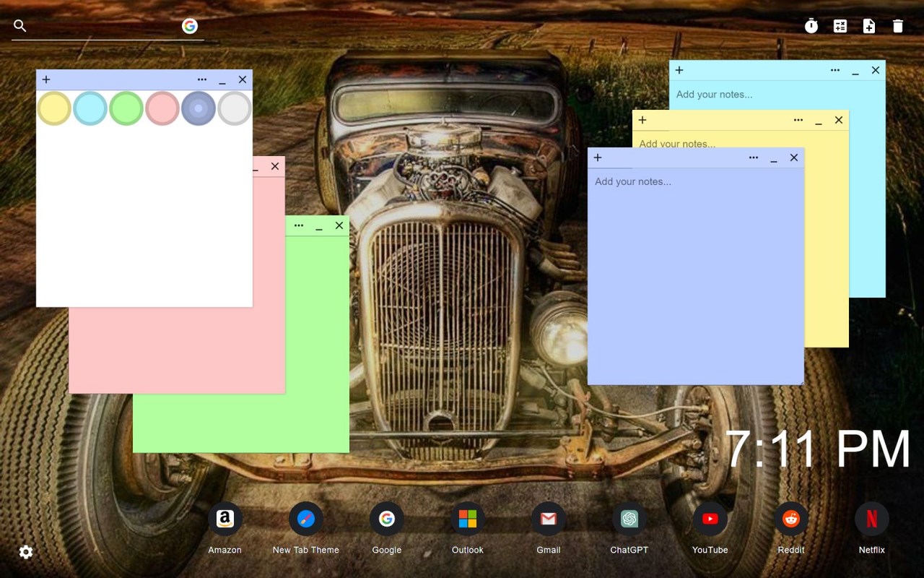924x578 pixels.
Task: Select Google as search engine icon
Action: click(x=190, y=26)
